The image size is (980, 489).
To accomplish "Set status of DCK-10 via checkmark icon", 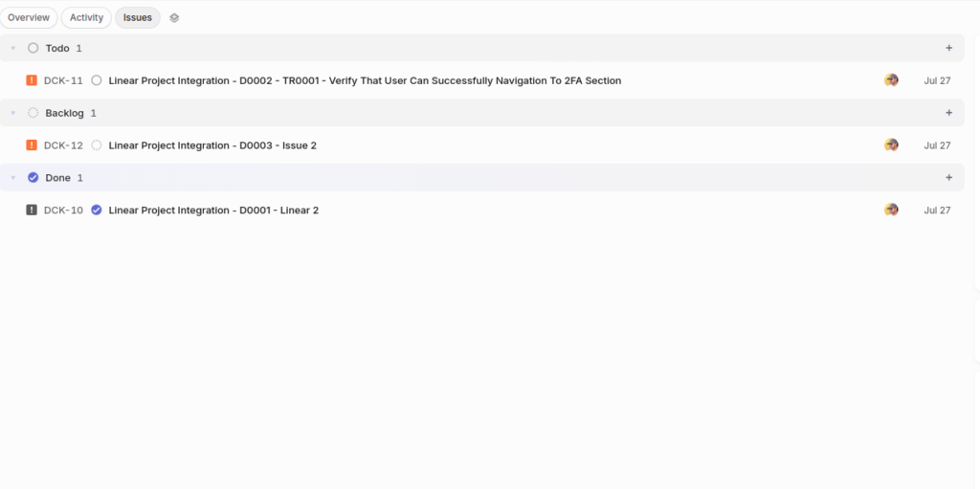I will pos(97,211).
